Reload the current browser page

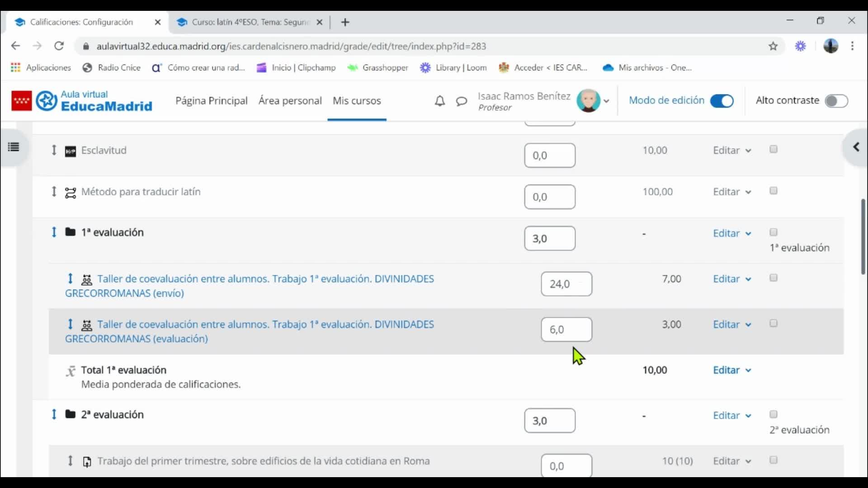(59, 46)
